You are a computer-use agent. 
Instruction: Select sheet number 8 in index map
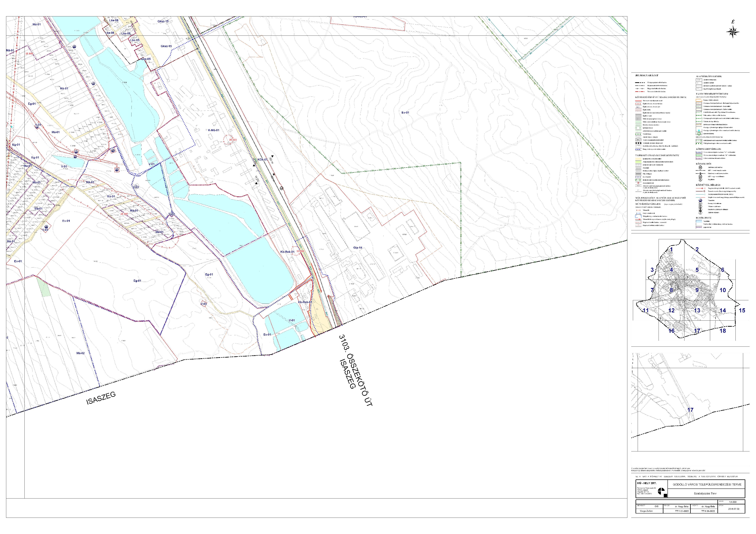(x=671, y=290)
